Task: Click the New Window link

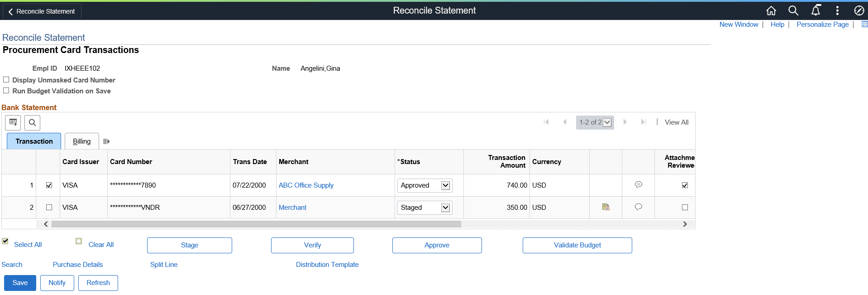Action: point(739,24)
